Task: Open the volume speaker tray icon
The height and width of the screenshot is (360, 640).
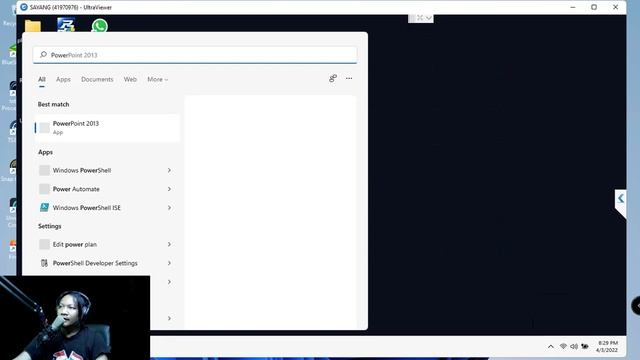Action: point(574,346)
